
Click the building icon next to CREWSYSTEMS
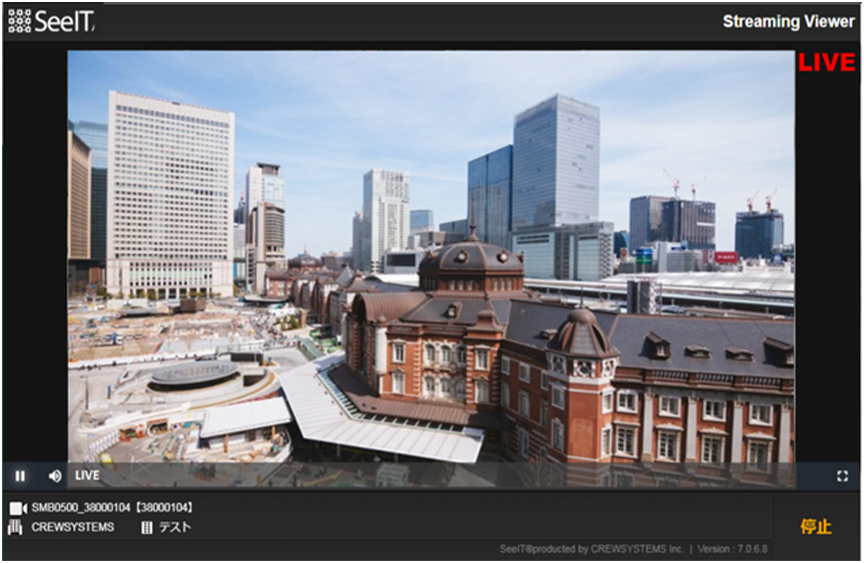point(16,527)
